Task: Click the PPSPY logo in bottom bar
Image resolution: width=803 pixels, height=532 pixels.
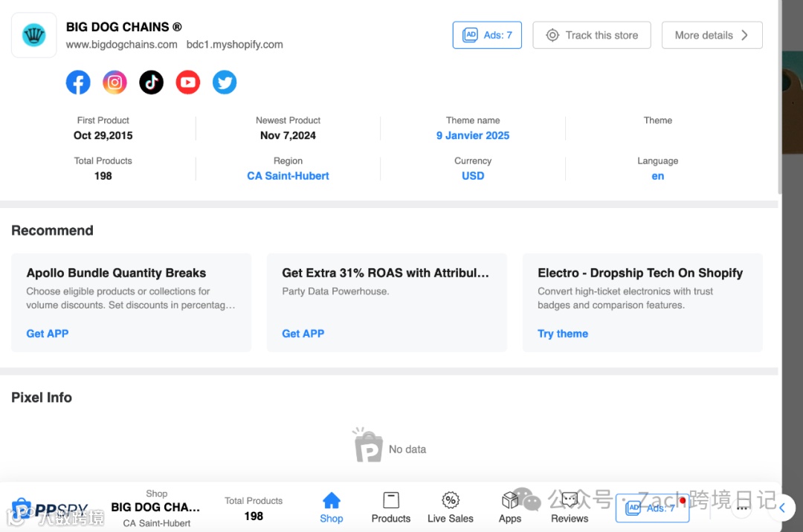Action: [x=50, y=510]
